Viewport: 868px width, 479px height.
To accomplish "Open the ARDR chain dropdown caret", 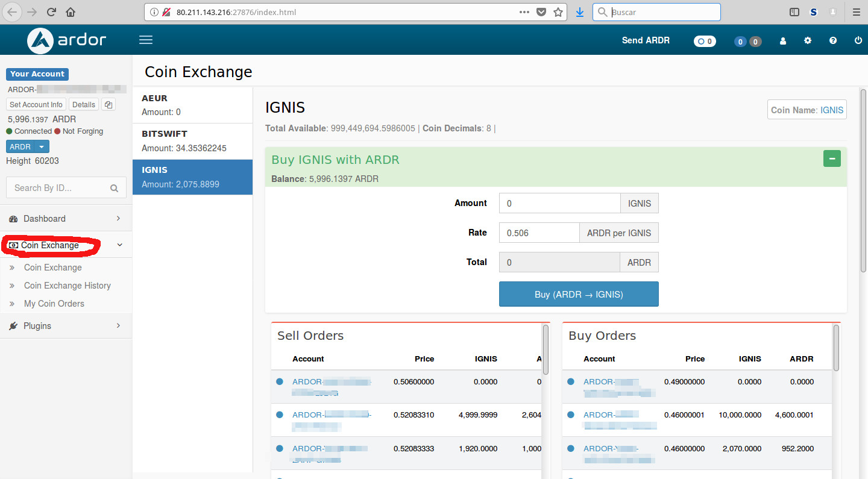I will pos(42,147).
